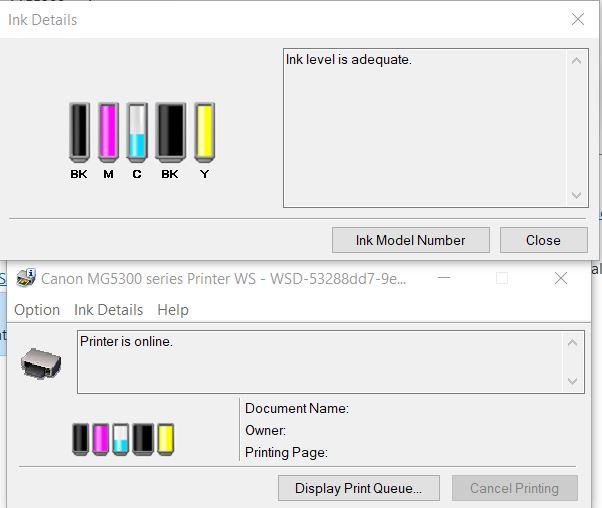Click small yellow ink tank in status monitor
602x508 pixels.
166,439
